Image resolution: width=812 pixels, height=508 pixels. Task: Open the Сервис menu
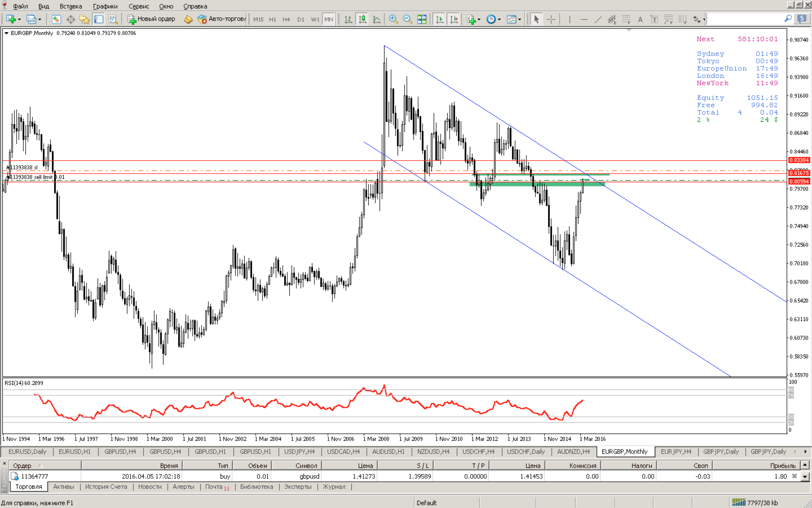(x=139, y=6)
